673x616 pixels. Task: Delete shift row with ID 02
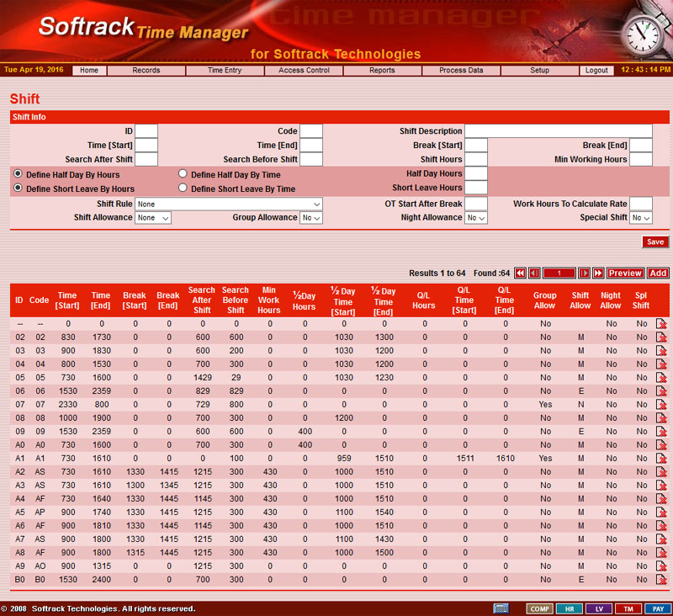click(x=661, y=337)
